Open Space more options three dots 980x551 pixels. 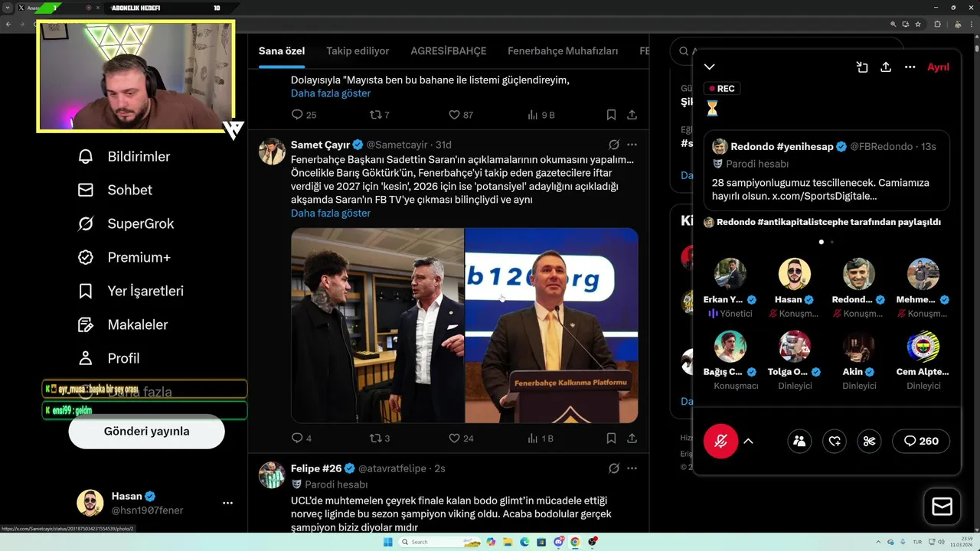(x=910, y=67)
